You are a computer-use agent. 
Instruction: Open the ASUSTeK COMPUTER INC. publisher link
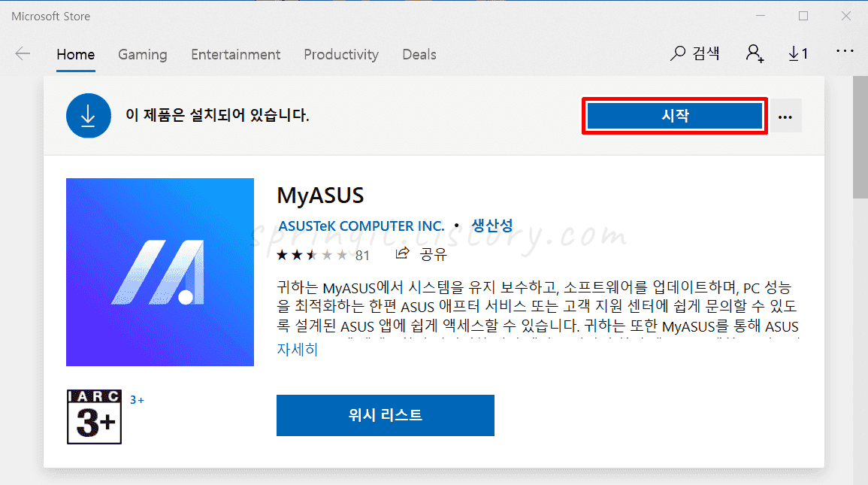coord(361,226)
